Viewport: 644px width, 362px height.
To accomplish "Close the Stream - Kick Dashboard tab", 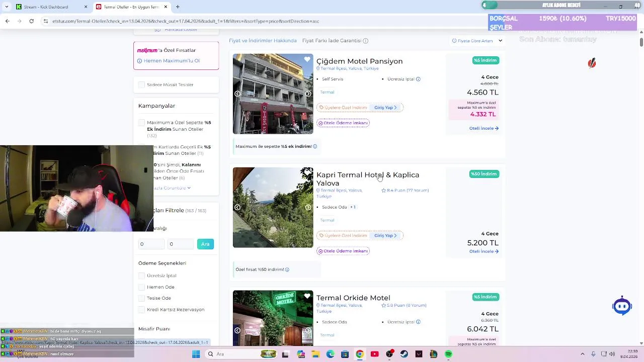I will (86, 7).
